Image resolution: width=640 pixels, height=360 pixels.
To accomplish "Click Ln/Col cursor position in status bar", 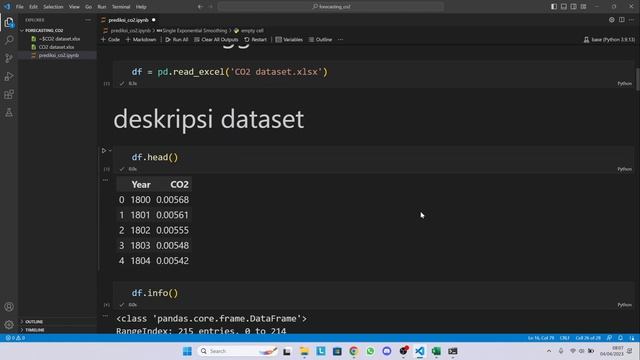I will pyautogui.click(x=540, y=338).
